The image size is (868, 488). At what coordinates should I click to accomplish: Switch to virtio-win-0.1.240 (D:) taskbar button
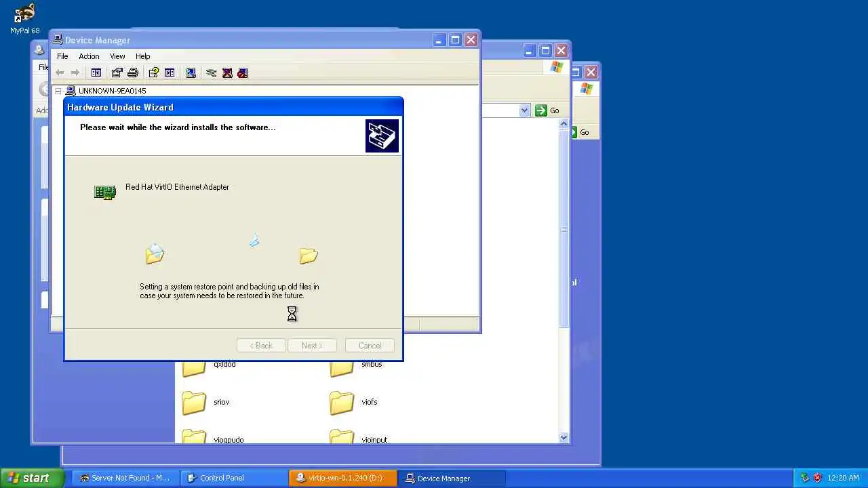pos(342,478)
